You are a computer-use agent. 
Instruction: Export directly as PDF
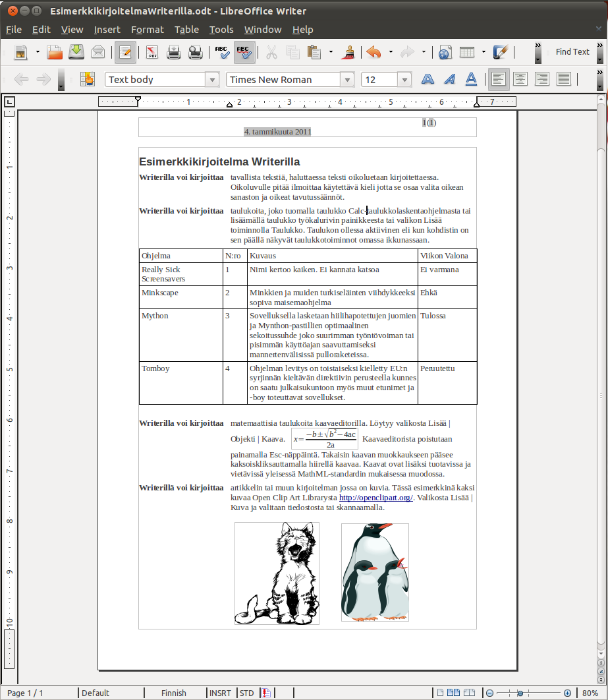click(x=152, y=52)
